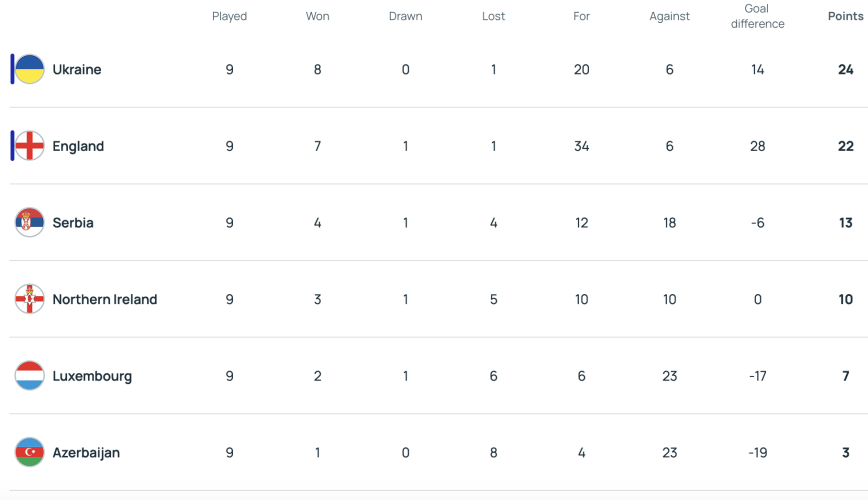Click the Luxembourg flag icon
The height and width of the screenshot is (500, 868).
(29, 375)
